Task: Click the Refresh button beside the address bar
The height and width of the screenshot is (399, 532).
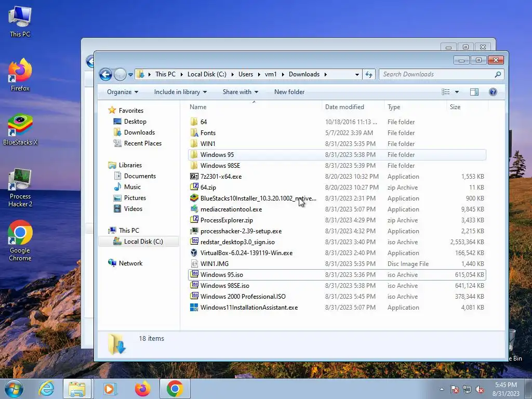Action: 369,74
